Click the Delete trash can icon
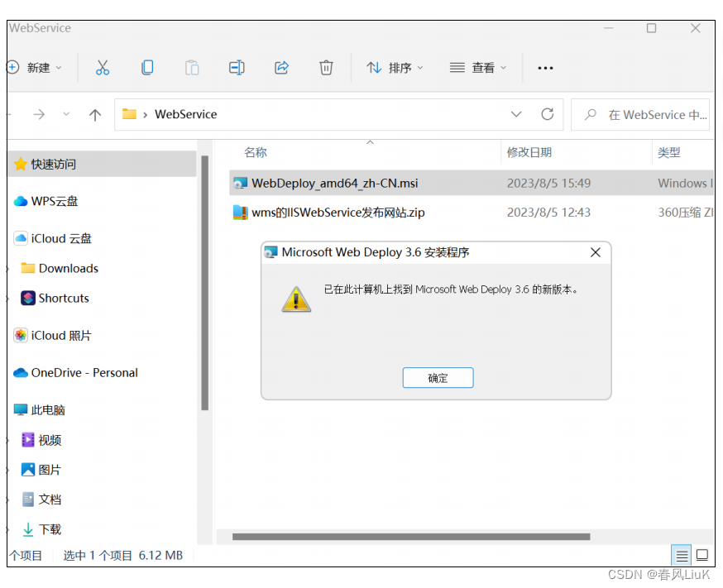 pyautogui.click(x=326, y=68)
